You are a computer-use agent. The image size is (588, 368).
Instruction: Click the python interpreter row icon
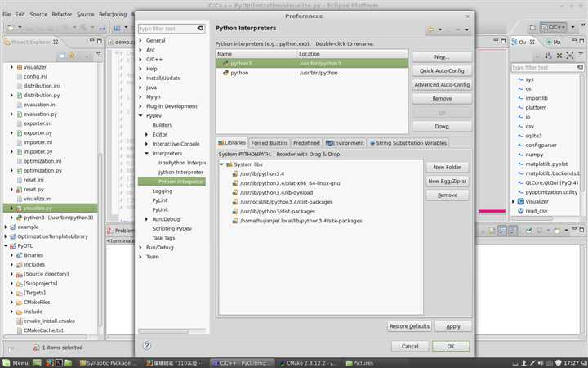click(x=225, y=73)
